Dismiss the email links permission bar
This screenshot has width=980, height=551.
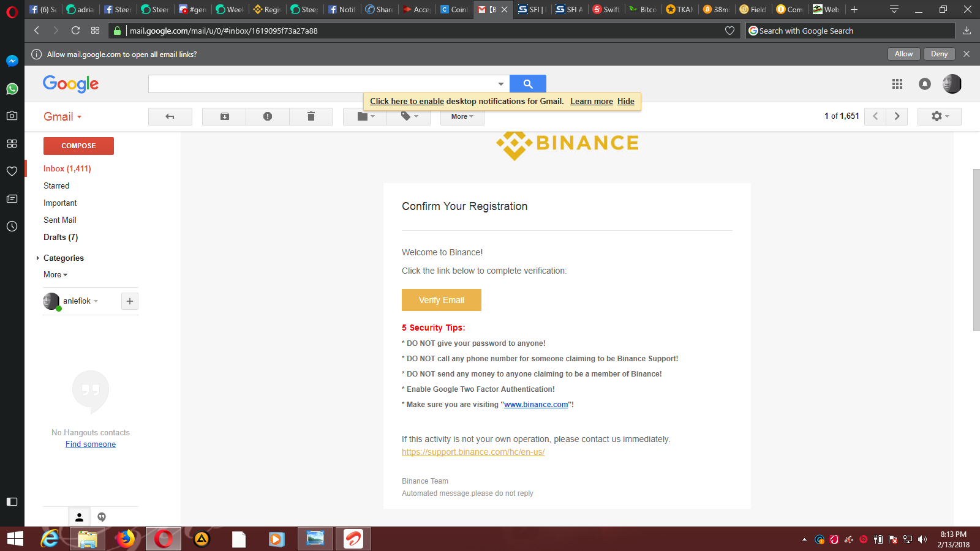point(967,54)
